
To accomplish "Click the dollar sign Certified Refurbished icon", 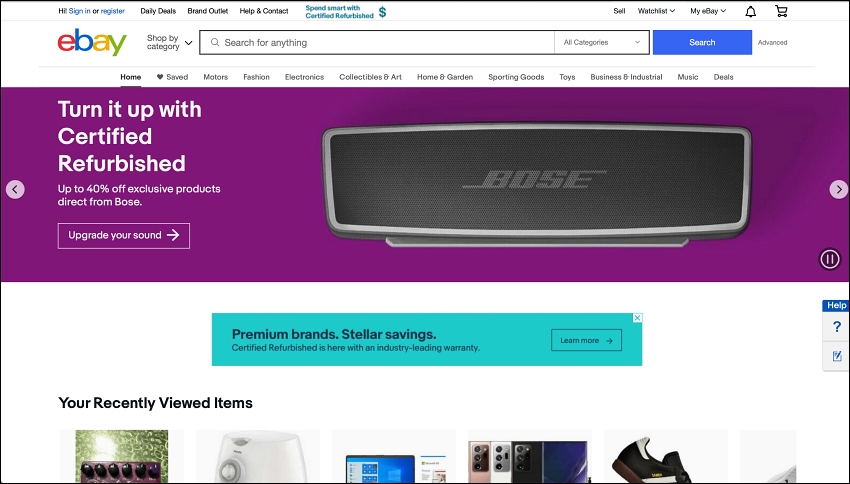I will tap(382, 12).
